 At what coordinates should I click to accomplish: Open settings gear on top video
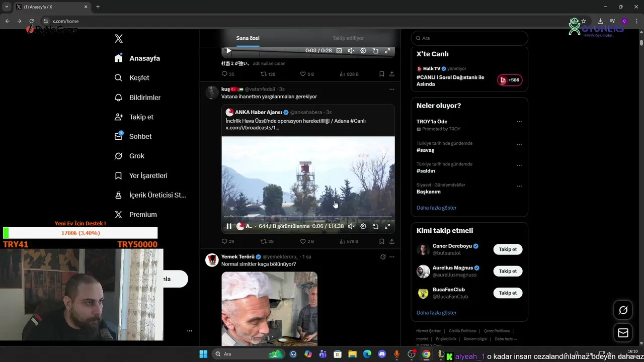coord(363,51)
